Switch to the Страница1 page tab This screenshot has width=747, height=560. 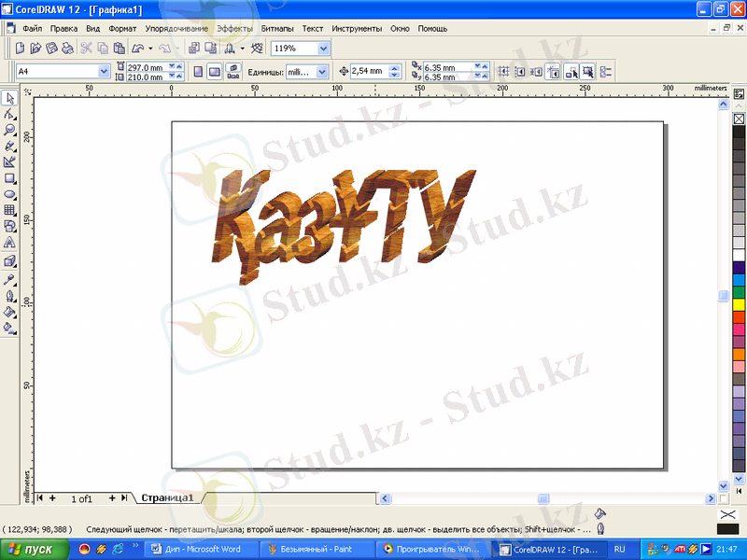(168, 497)
